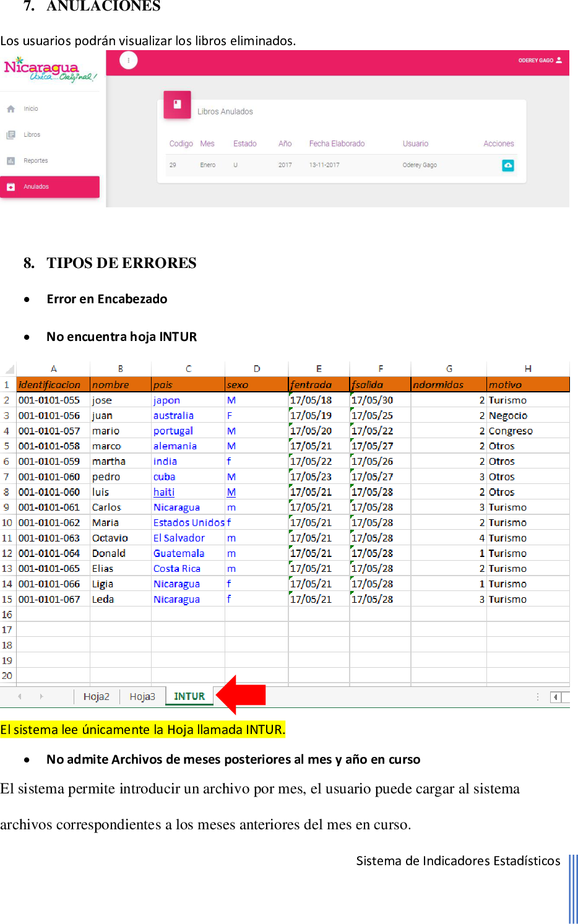Select Excel column H header
The height and width of the screenshot is (924, 578).
pos(528,369)
